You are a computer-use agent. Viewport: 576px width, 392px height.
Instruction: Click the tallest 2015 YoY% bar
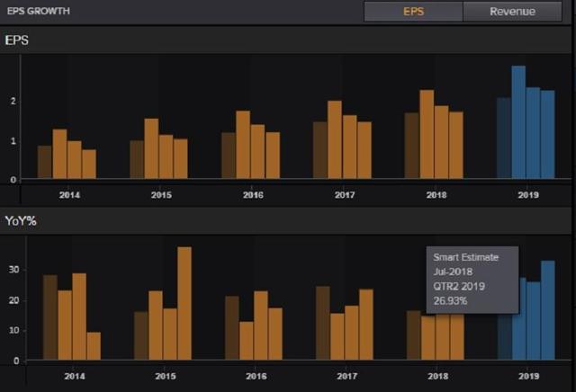(184, 303)
